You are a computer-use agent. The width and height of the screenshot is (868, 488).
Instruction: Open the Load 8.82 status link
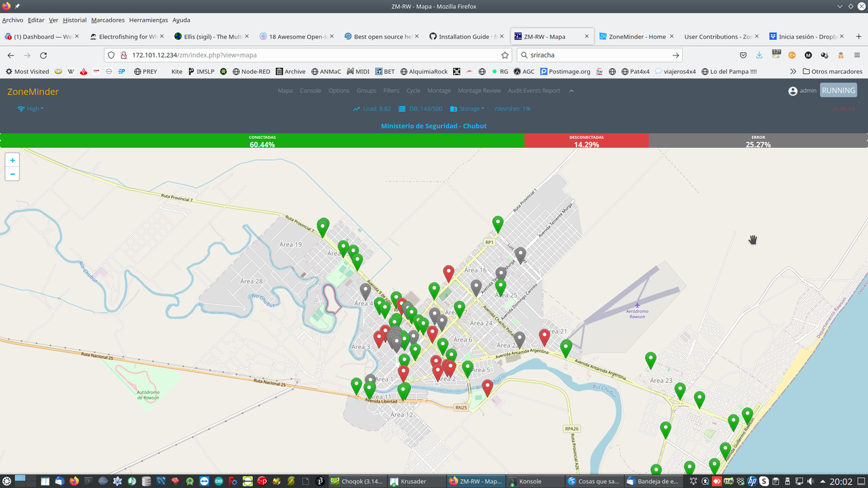[372, 108]
